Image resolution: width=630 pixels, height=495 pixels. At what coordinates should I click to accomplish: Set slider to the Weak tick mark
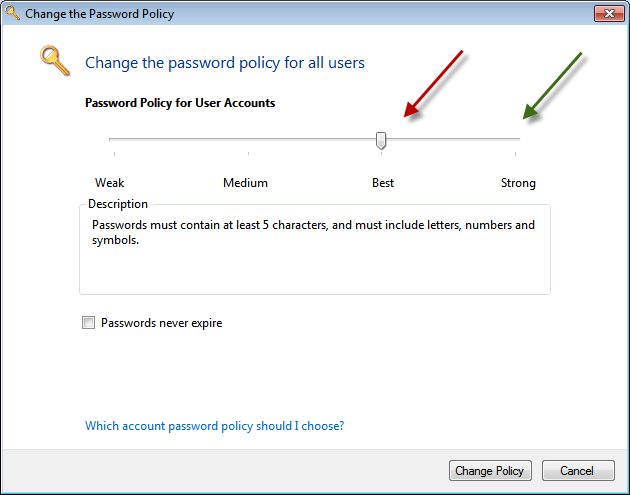coord(114,139)
